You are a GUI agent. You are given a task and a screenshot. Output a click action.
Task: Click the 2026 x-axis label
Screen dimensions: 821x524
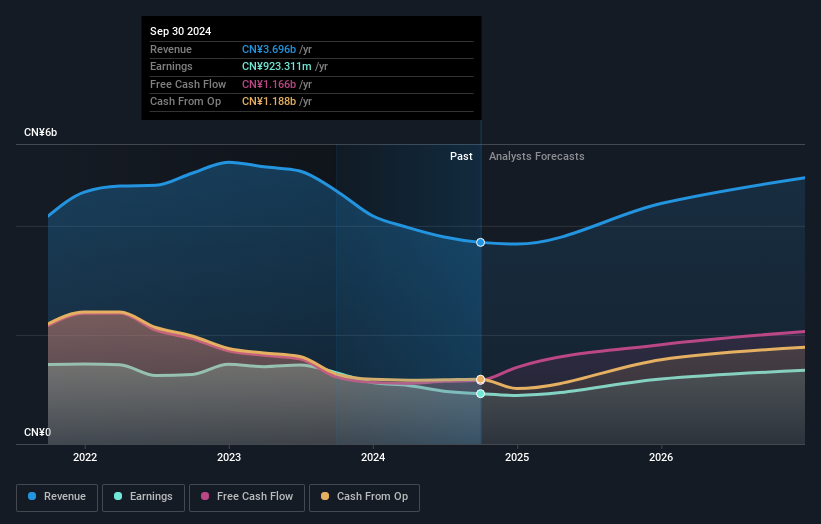point(661,458)
